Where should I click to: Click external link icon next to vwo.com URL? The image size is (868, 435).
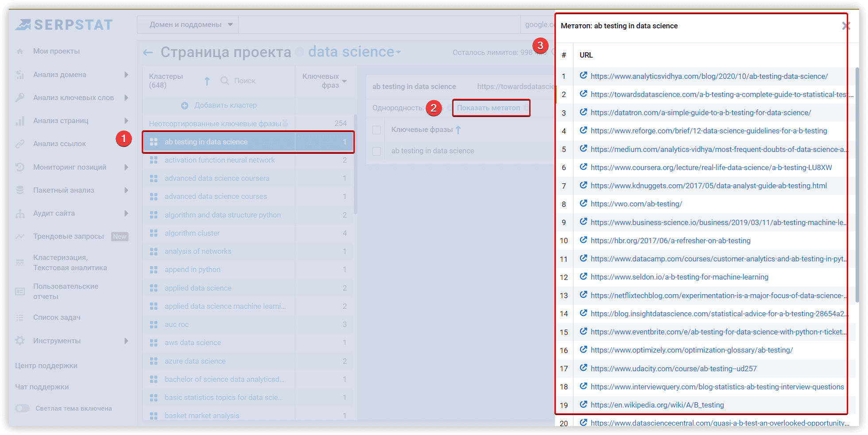583,203
